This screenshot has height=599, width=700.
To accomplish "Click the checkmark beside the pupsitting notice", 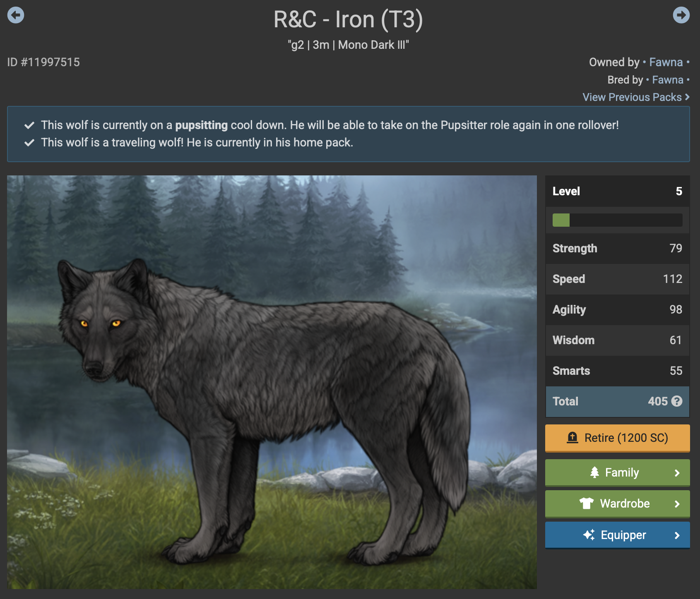I will point(29,125).
